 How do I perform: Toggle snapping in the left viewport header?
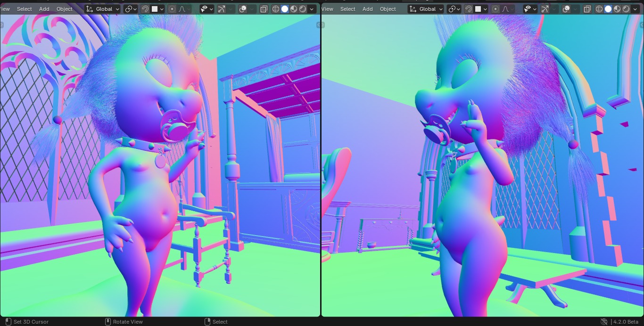click(x=145, y=9)
